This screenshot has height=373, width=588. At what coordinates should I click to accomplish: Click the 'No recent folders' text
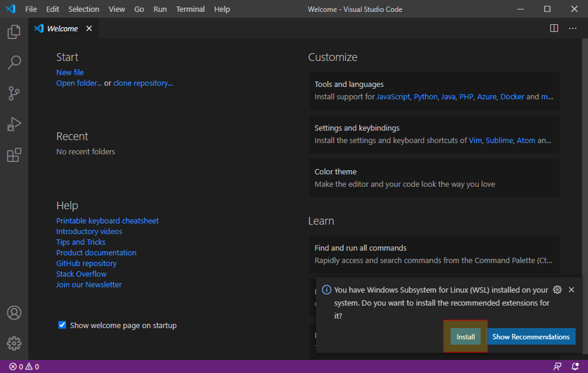86,152
